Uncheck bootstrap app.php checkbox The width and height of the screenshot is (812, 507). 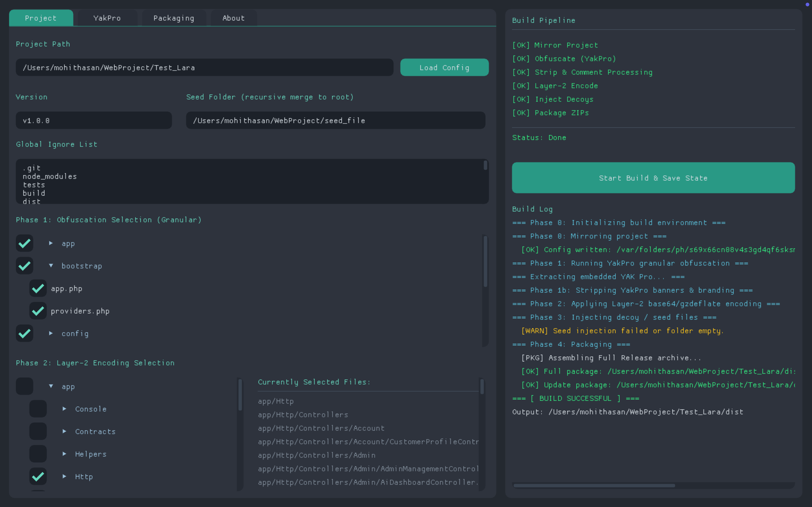pos(38,288)
